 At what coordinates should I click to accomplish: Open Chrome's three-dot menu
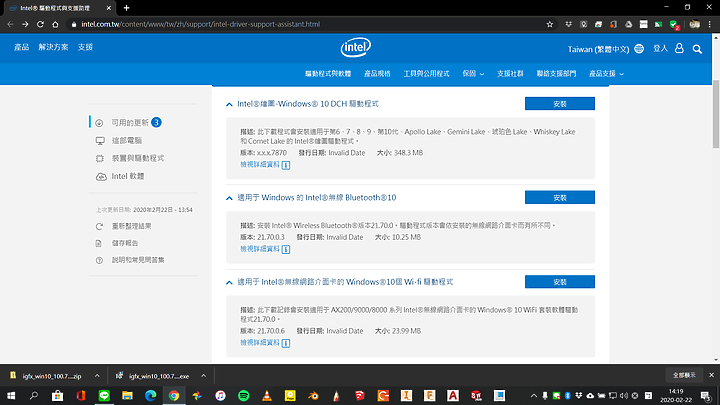click(709, 24)
